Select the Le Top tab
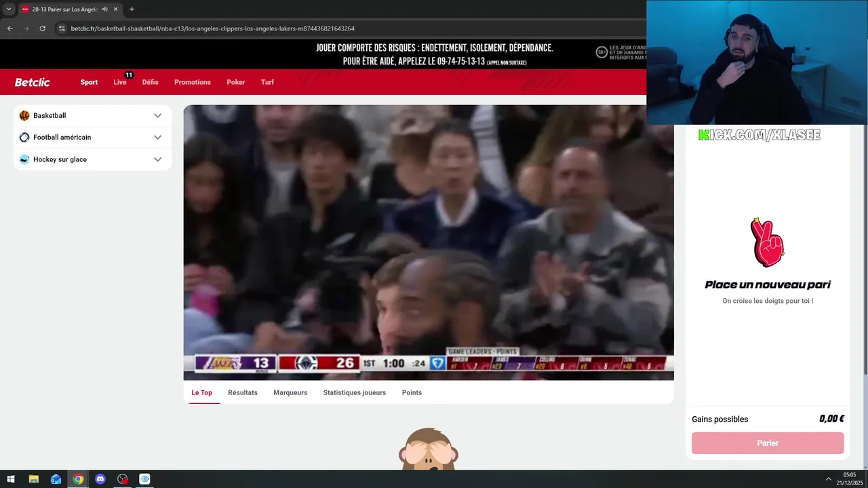 pos(202,392)
